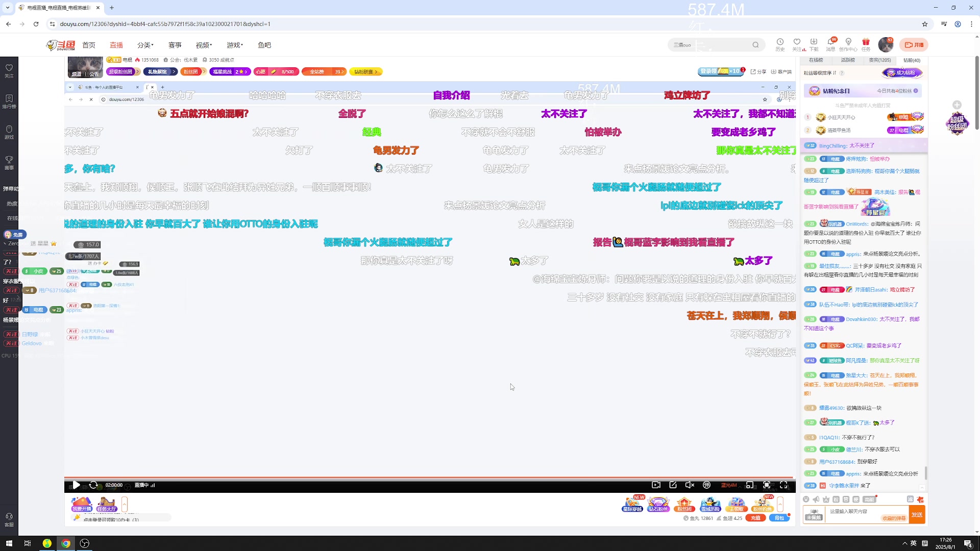Click the 超级粉丝团 floating badge

point(957,123)
